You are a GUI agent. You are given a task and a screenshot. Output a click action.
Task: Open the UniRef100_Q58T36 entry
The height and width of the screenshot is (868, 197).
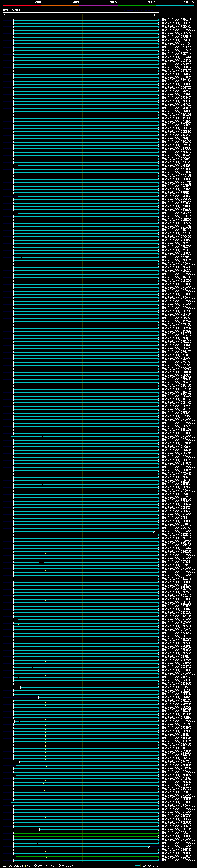(x=177, y=829)
